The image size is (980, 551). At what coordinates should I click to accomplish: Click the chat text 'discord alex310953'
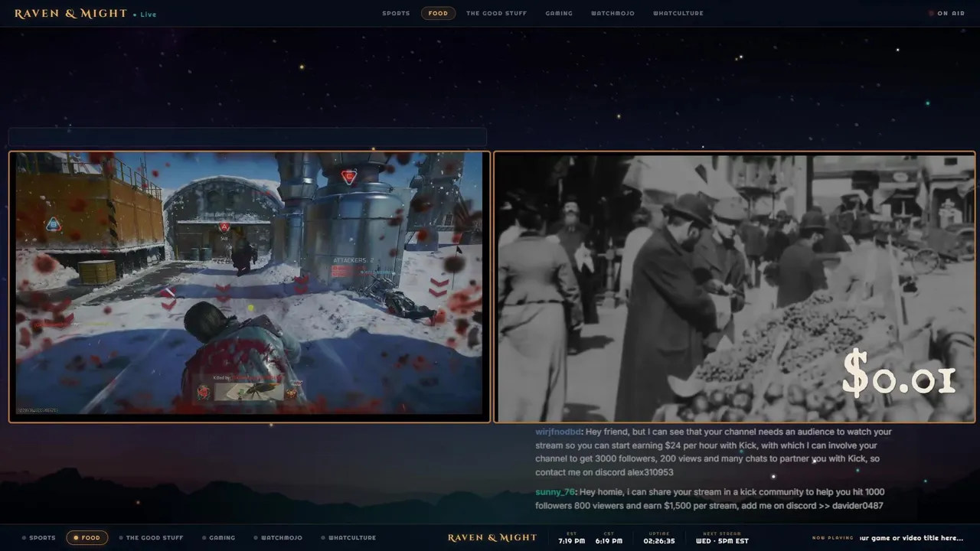coord(634,472)
